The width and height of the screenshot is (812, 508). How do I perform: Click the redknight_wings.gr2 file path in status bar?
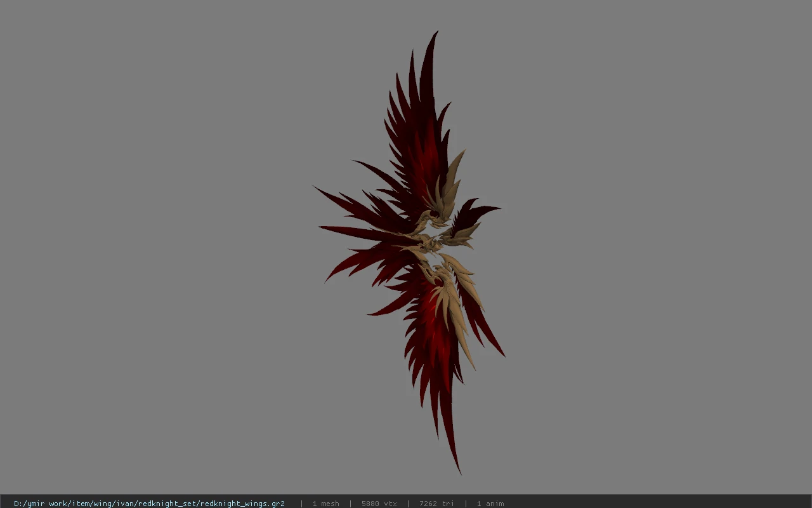point(149,504)
